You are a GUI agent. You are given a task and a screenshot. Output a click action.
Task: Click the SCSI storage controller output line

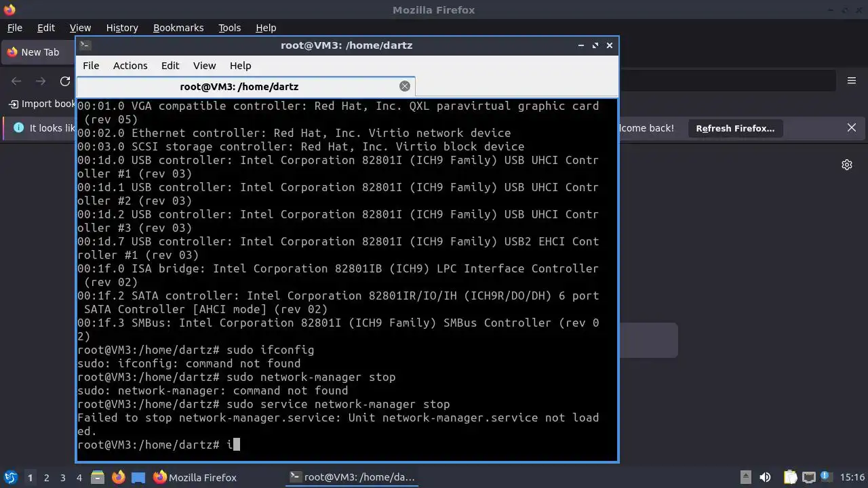point(300,146)
